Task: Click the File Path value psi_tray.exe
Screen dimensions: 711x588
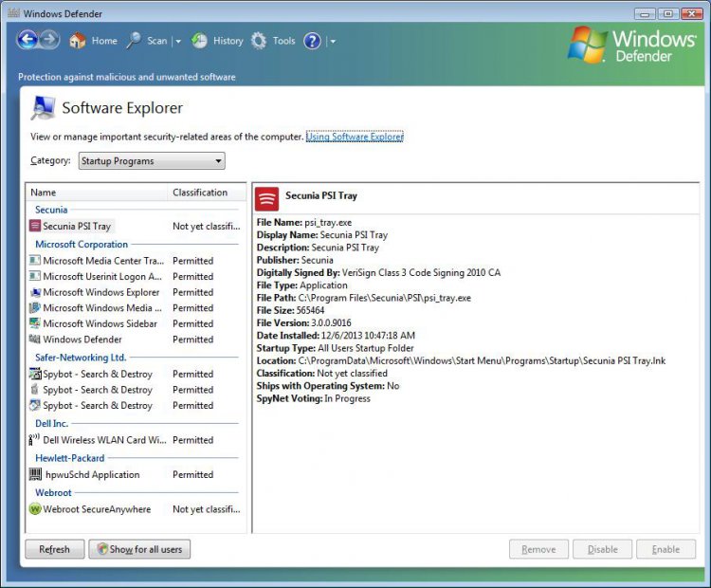Action: pyautogui.click(x=385, y=298)
